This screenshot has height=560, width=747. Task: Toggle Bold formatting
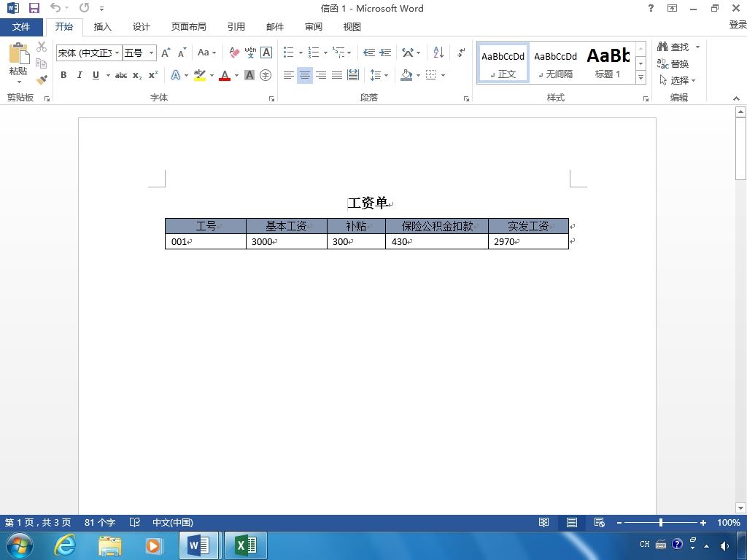[63, 75]
